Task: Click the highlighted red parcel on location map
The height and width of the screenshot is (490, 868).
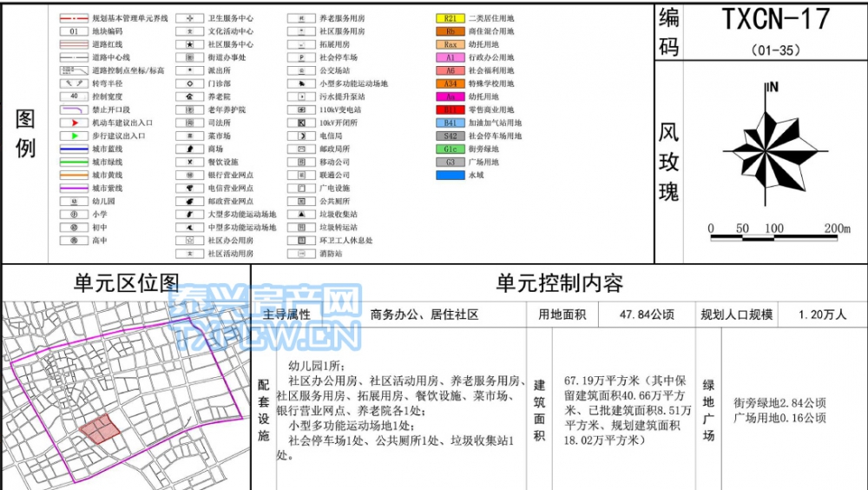Action: [x=100, y=428]
